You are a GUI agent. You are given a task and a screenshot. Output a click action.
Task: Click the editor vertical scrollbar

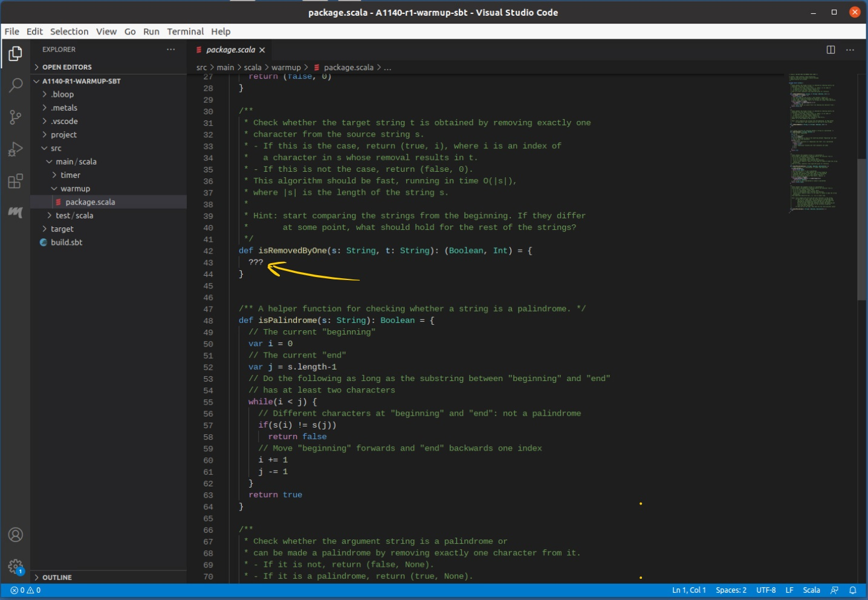tap(861, 229)
